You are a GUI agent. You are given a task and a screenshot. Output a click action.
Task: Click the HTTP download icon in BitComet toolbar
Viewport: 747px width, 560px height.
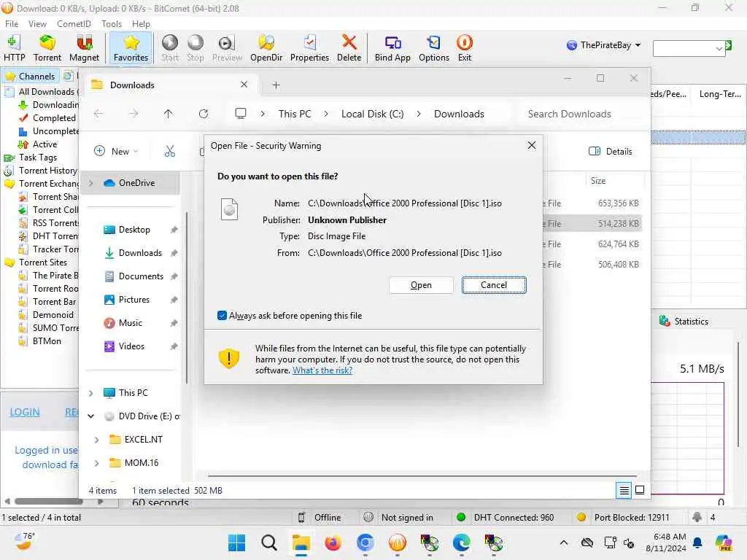[x=15, y=47]
